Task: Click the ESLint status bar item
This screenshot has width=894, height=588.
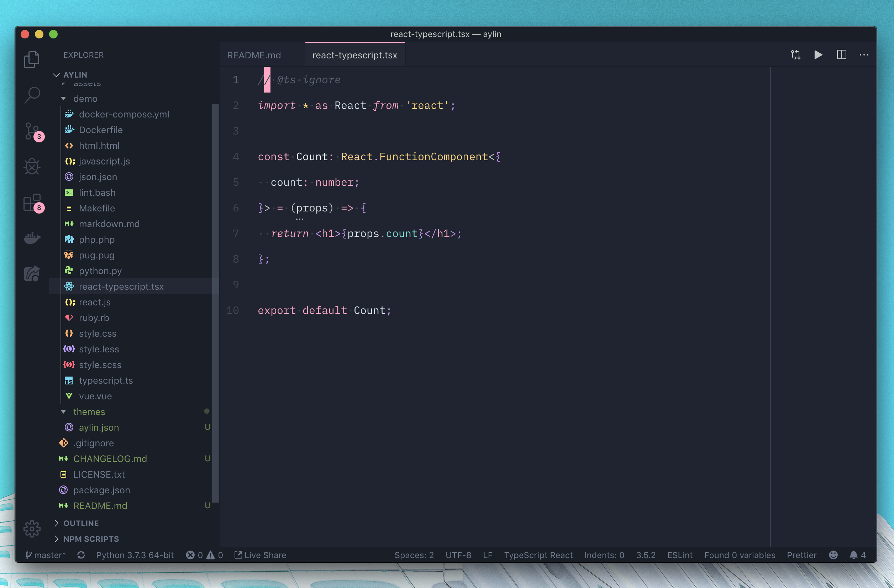Action: click(679, 555)
